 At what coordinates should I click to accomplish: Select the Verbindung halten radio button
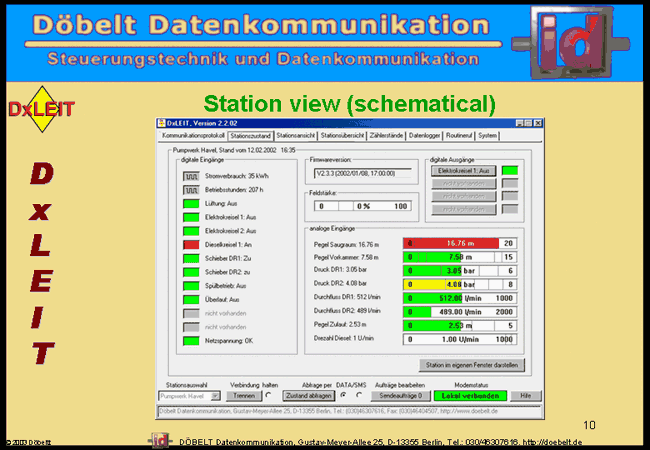point(269,395)
